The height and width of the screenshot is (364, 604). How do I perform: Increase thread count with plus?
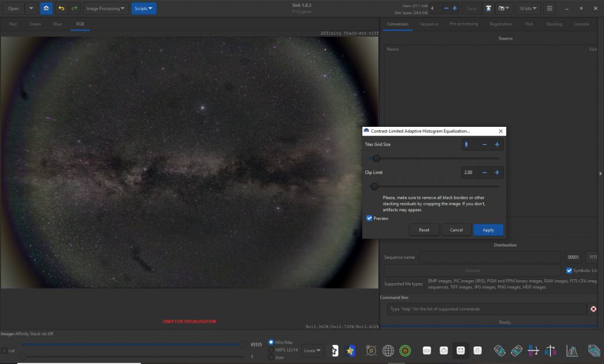point(455,8)
